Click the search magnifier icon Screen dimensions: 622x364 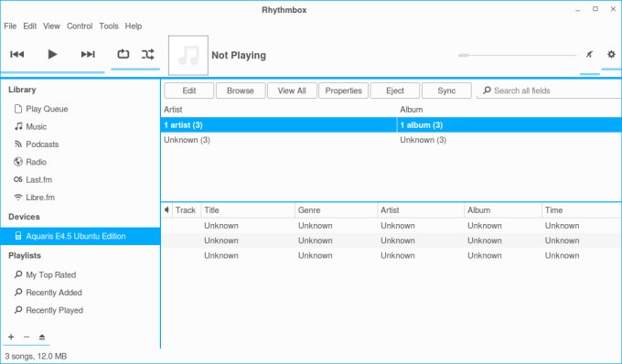click(487, 91)
